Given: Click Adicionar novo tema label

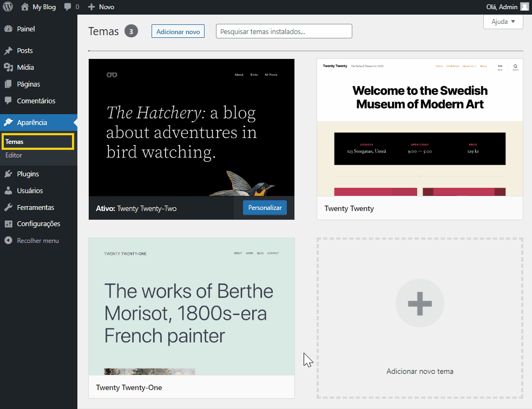Looking at the screenshot, I should [419, 371].
